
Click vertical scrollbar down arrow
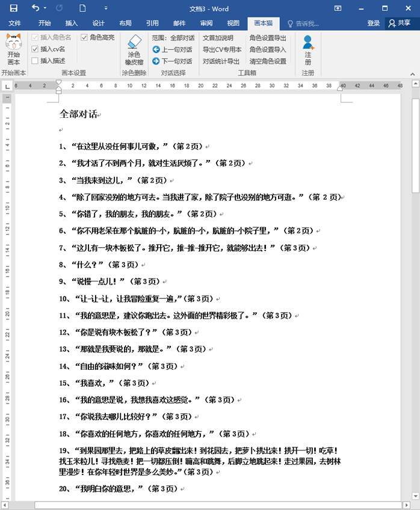415,496
